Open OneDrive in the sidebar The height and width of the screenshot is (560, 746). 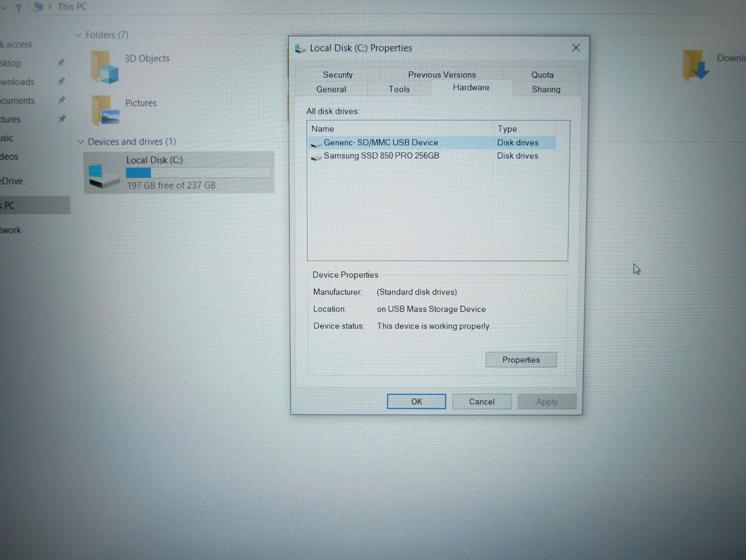point(12,181)
